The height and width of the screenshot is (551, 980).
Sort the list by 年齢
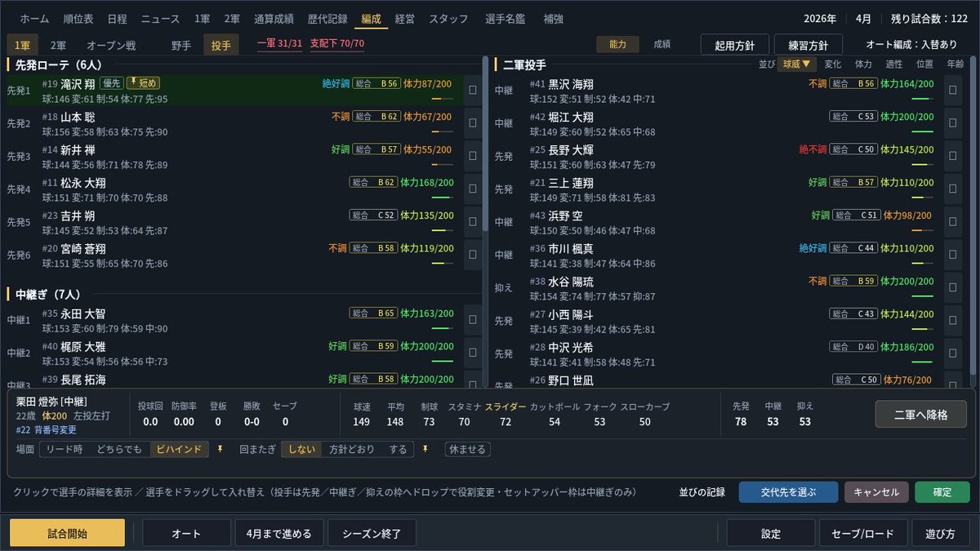955,64
